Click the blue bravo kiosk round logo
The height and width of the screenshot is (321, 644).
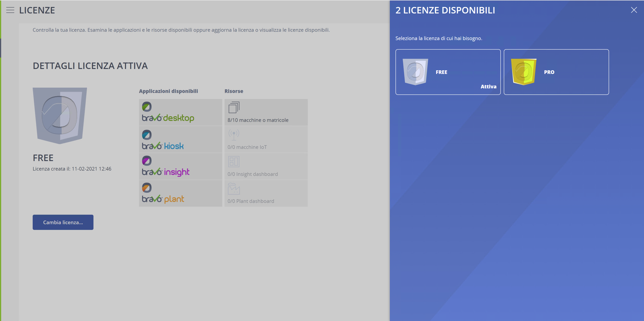[x=147, y=135]
